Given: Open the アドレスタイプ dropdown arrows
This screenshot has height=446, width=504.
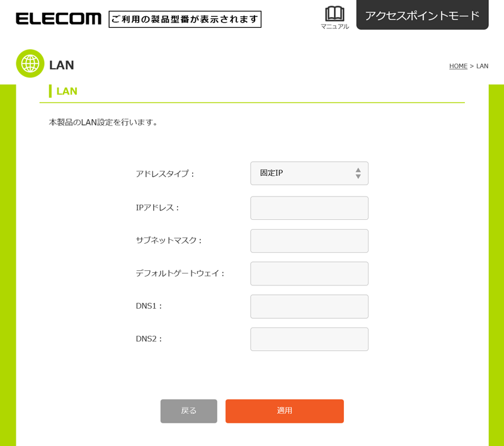Looking at the screenshot, I should [x=358, y=173].
